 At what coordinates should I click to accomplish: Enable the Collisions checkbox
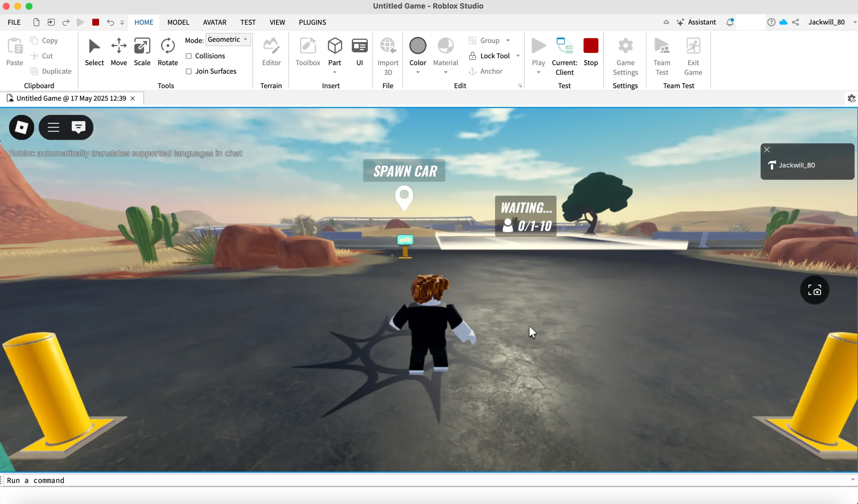tap(189, 56)
